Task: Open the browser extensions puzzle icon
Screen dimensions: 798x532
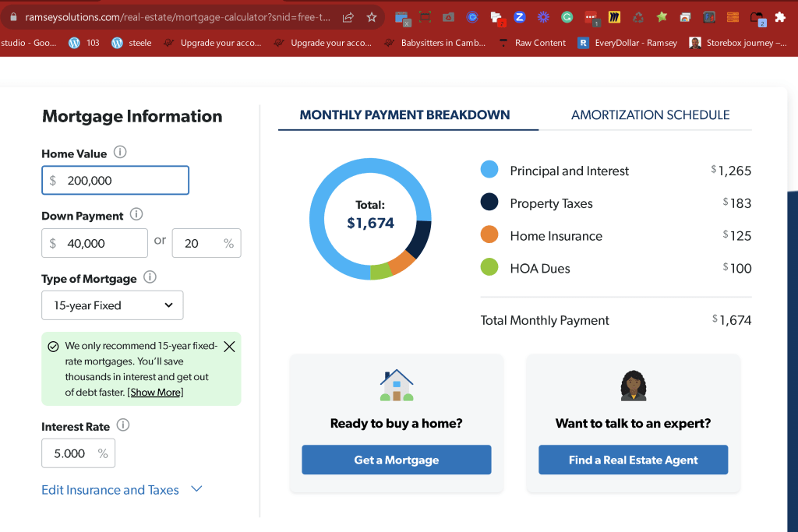Action: click(780, 17)
